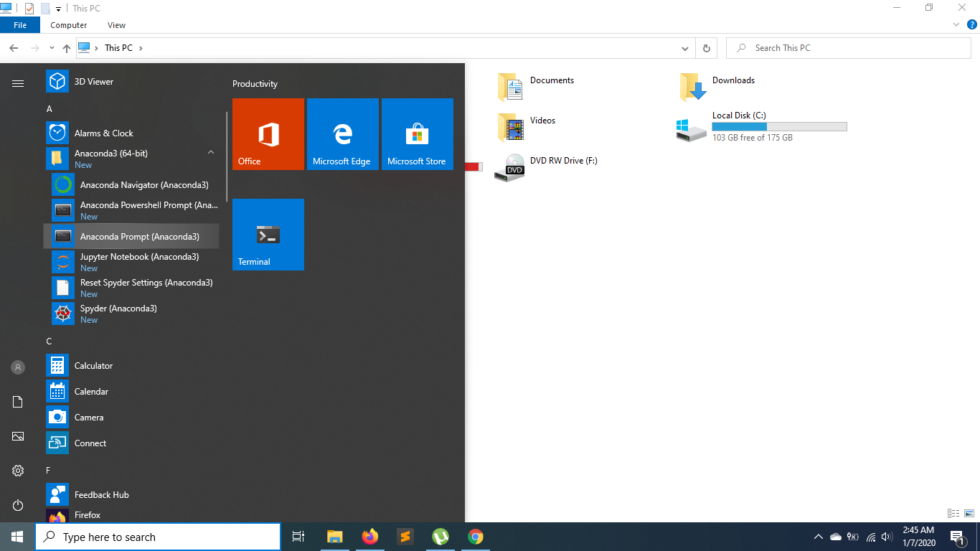Viewport: 980px width, 551px height.
Task: Open 3D Viewer app icon
Action: (57, 81)
